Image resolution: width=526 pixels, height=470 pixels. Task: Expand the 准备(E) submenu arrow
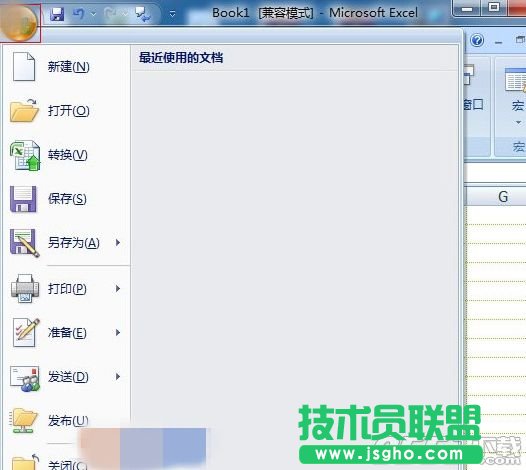coord(118,332)
